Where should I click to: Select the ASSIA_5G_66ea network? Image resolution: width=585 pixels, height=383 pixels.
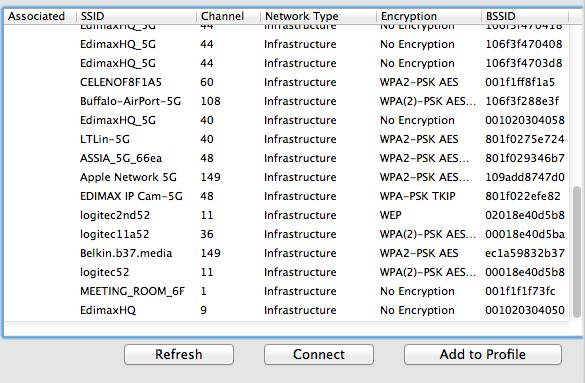tap(287, 158)
